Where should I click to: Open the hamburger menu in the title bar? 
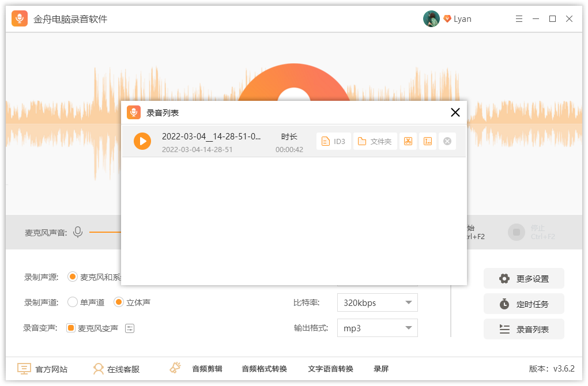click(519, 19)
